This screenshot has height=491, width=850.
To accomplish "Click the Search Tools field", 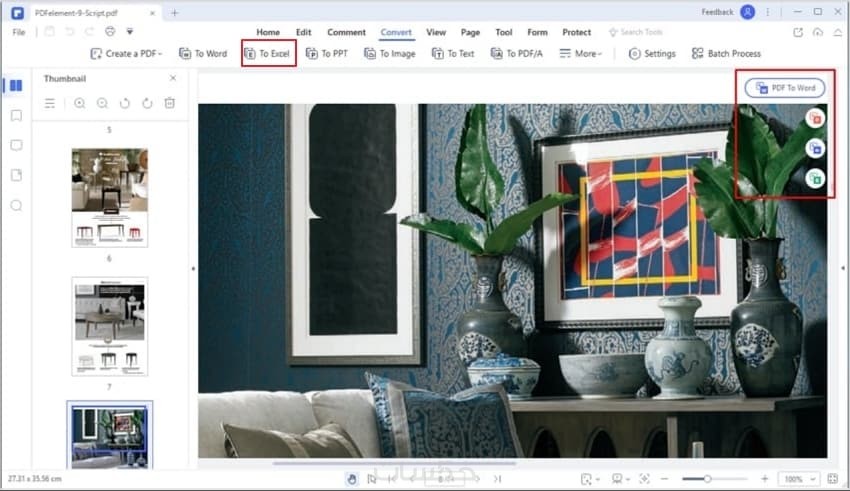I will pos(635,32).
